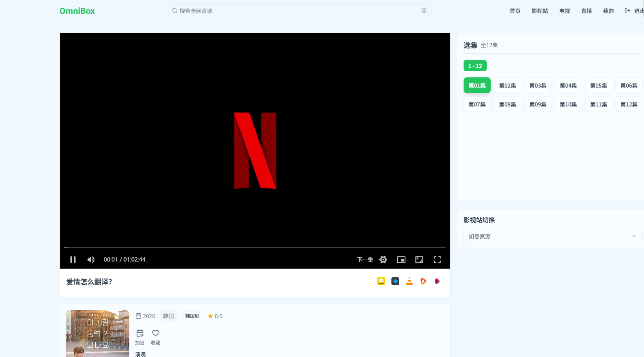Toggle 加追 to follow this show
Screen dimensions: 644x357
(x=140, y=337)
